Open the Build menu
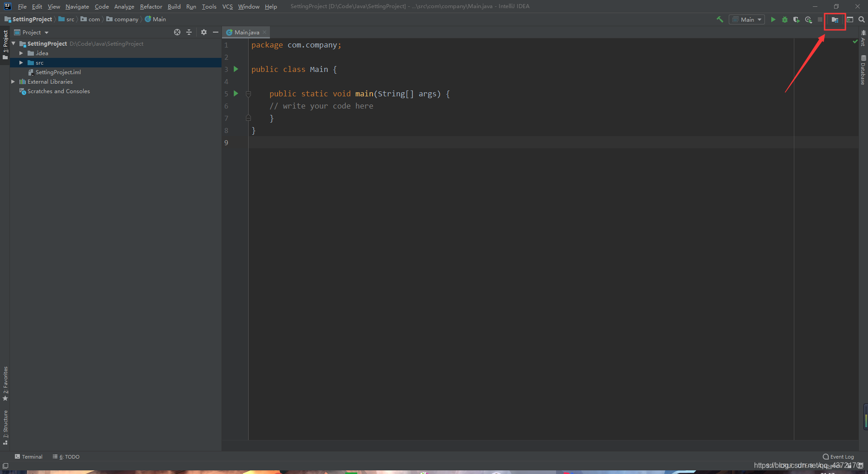868x474 pixels. click(x=174, y=6)
